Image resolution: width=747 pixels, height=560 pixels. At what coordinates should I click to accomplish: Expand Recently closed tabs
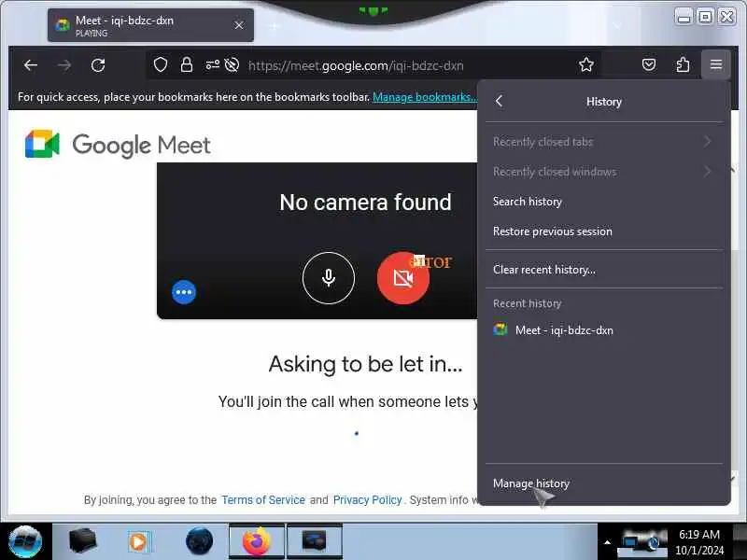click(x=603, y=142)
